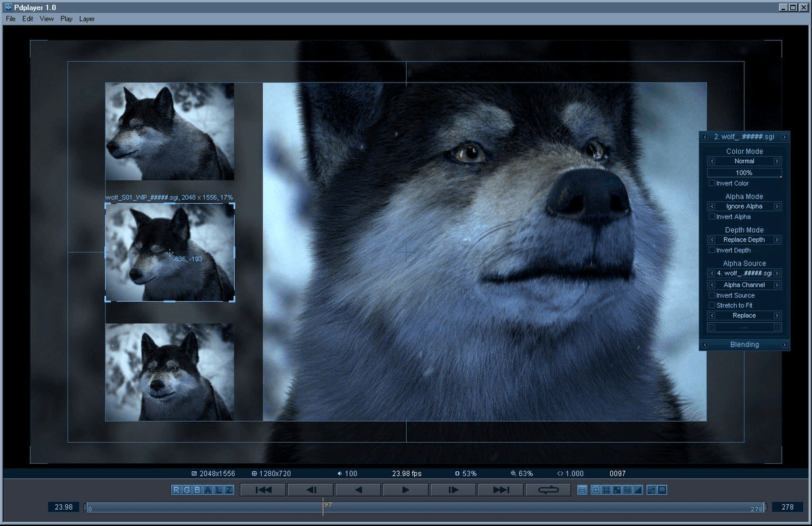Screen dimensions: 812x526
Task: Play the sequence forward
Action: [405, 490]
